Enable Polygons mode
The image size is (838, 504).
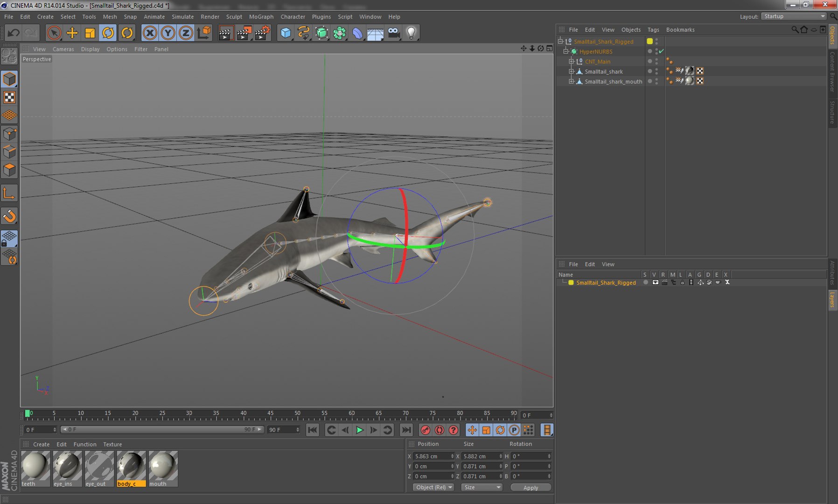pyautogui.click(x=9, y=170)
